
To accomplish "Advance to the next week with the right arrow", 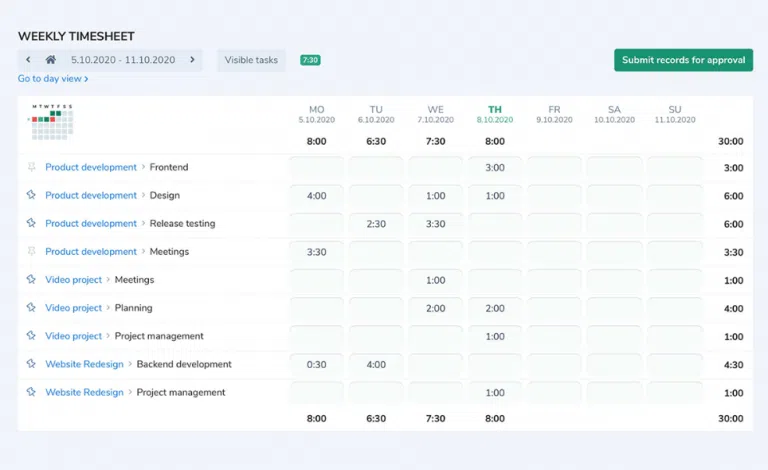I will pos(193,60).
